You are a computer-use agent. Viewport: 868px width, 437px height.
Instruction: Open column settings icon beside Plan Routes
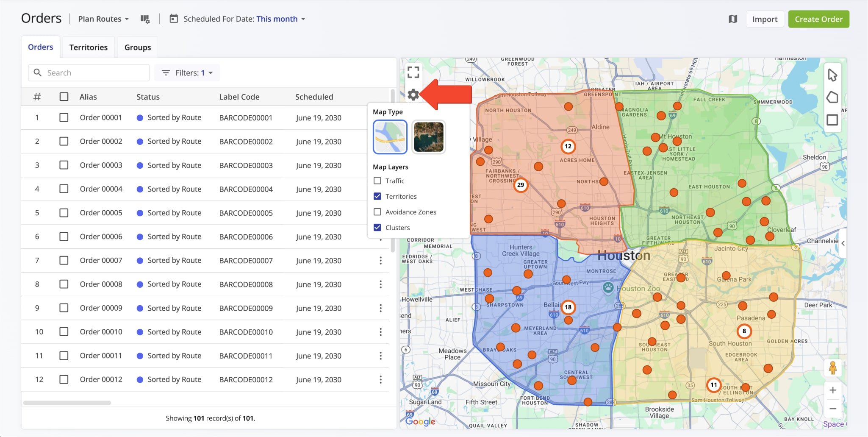coord(145,19)
